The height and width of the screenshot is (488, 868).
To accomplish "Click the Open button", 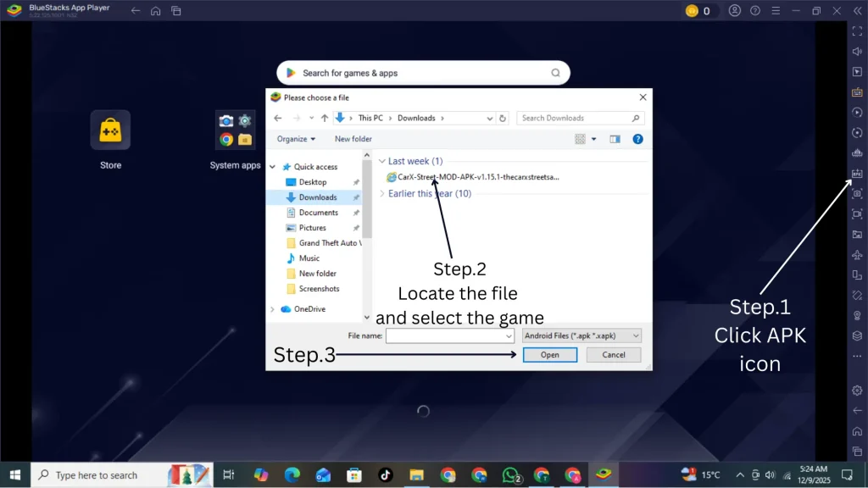I will click(549, 355).
